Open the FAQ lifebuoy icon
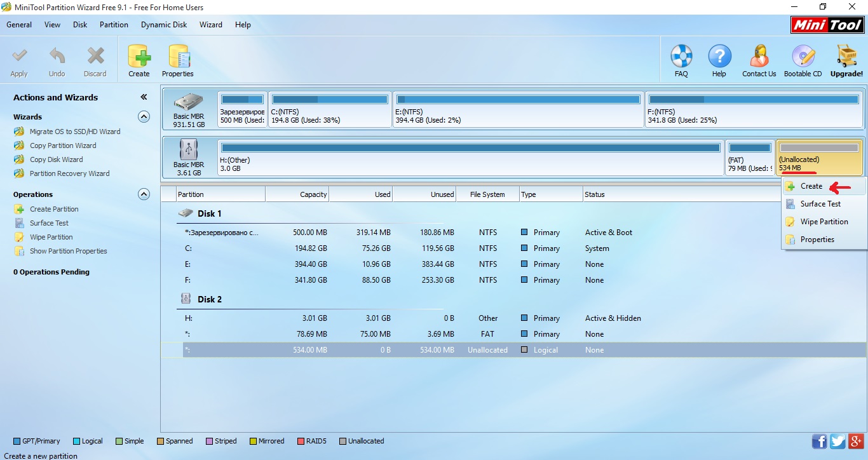Viewport: 868px width, 460px height. tap(681, 58)
